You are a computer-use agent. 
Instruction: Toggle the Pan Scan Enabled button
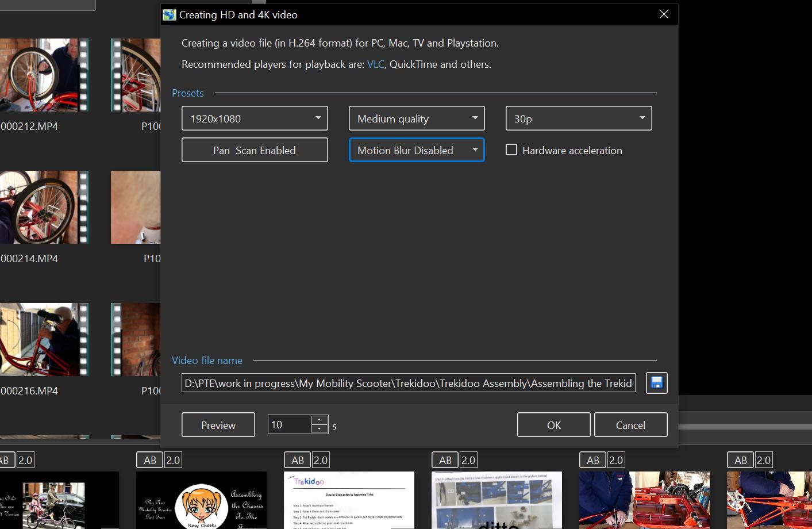pyautogui.click(x=255, y=150)
